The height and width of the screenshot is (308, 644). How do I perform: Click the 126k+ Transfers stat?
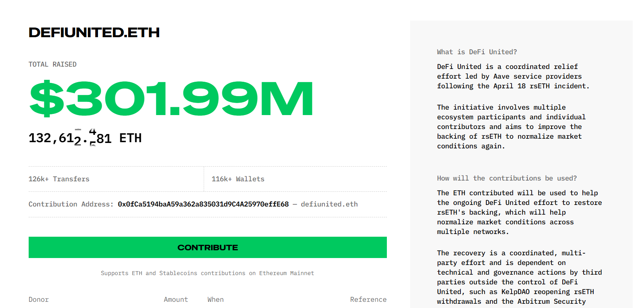(x=59, y=179)
